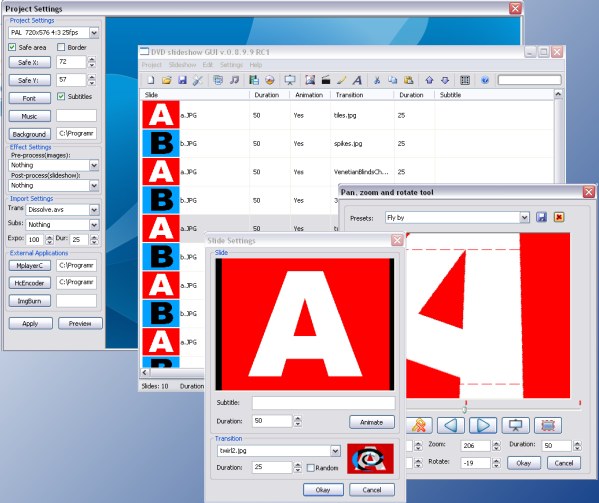Click the move slide down arrow icon
The image size is (599, 503).
click(445, 80)
